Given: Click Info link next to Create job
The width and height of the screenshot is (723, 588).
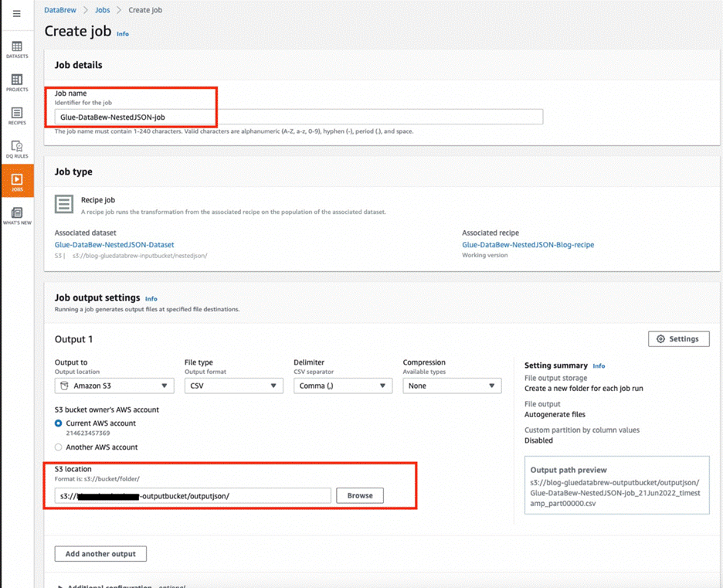Looking at the screenshot, I should point(123,34).
